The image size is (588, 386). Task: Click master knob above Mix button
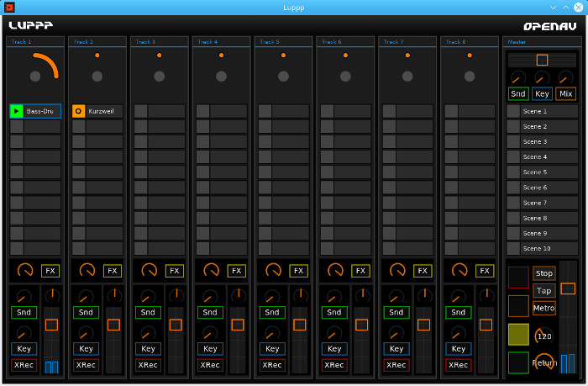(565, 78)
